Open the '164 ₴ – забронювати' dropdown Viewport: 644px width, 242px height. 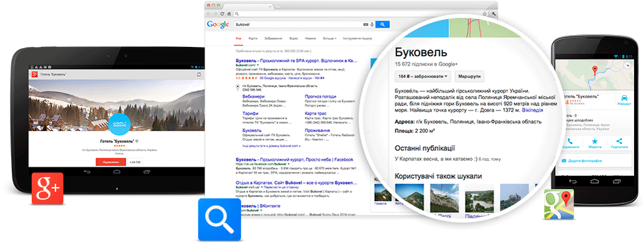[x=423, y=77]
